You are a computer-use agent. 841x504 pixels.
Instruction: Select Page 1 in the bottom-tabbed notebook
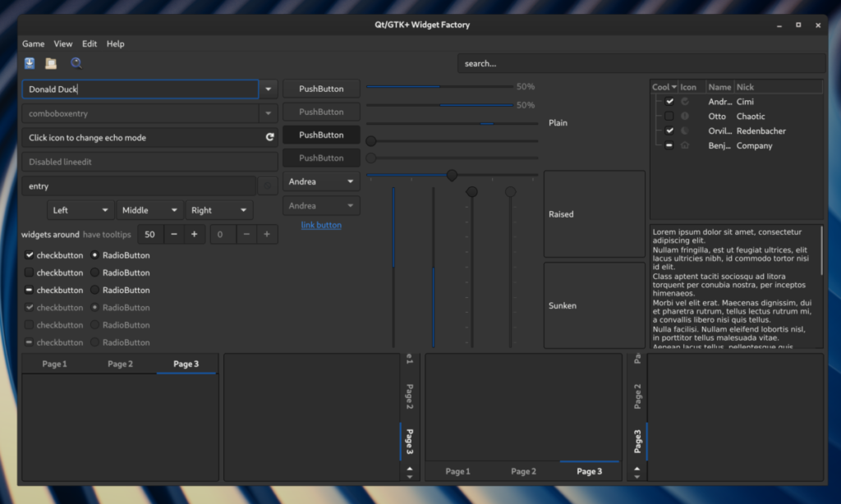click(x=457, y=471)
